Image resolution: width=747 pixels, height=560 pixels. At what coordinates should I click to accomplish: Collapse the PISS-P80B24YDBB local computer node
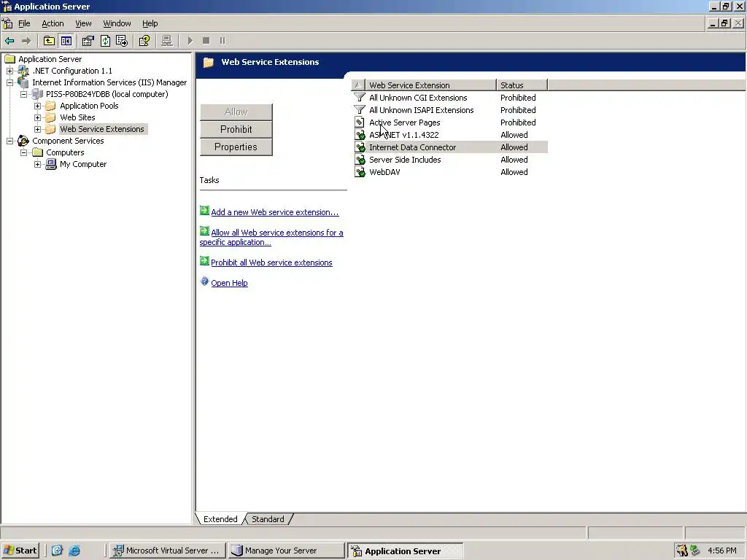tap(23, 94)
